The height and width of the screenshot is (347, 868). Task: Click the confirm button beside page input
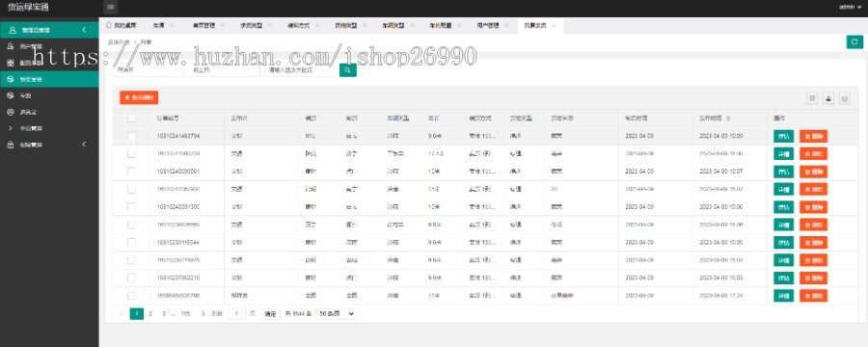tap(270, 314)
